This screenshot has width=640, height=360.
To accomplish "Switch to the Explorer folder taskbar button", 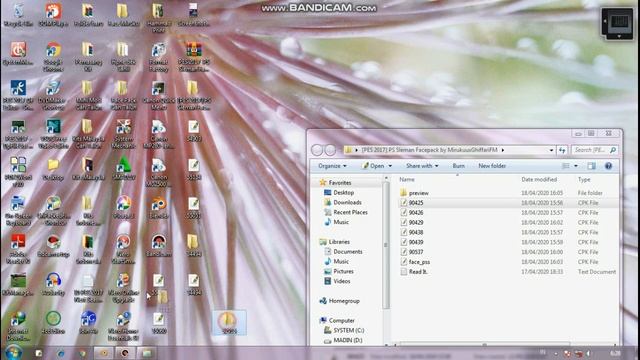I will coord(147,353).
